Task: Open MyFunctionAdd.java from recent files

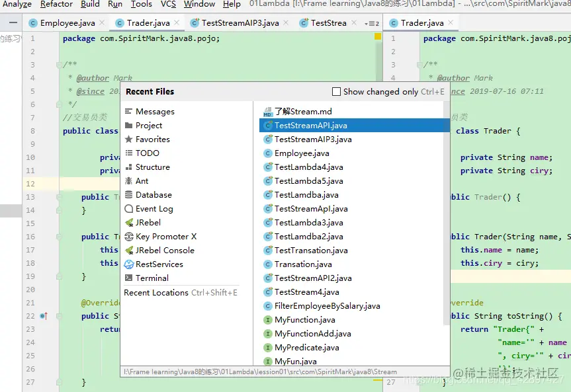Action: coord(352,333)
